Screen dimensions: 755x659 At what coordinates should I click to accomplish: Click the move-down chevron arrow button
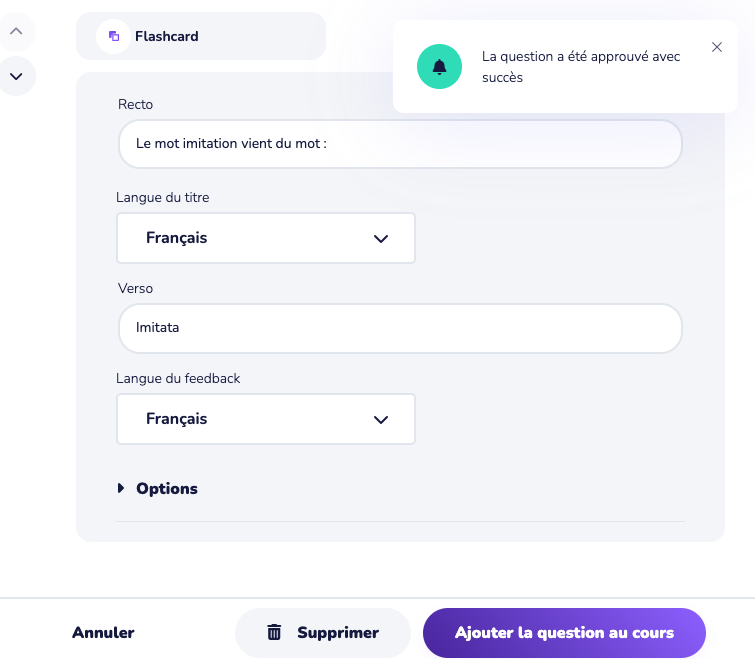pos(16,76)
